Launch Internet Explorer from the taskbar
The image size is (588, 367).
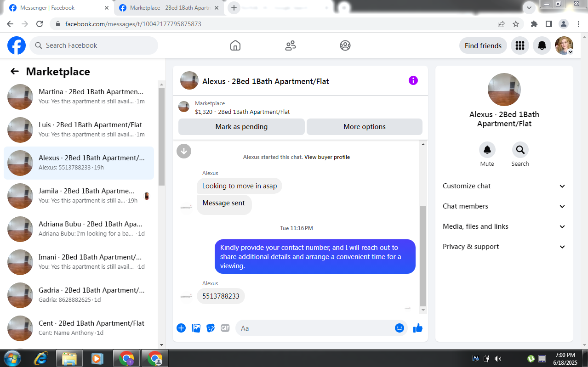41,358
